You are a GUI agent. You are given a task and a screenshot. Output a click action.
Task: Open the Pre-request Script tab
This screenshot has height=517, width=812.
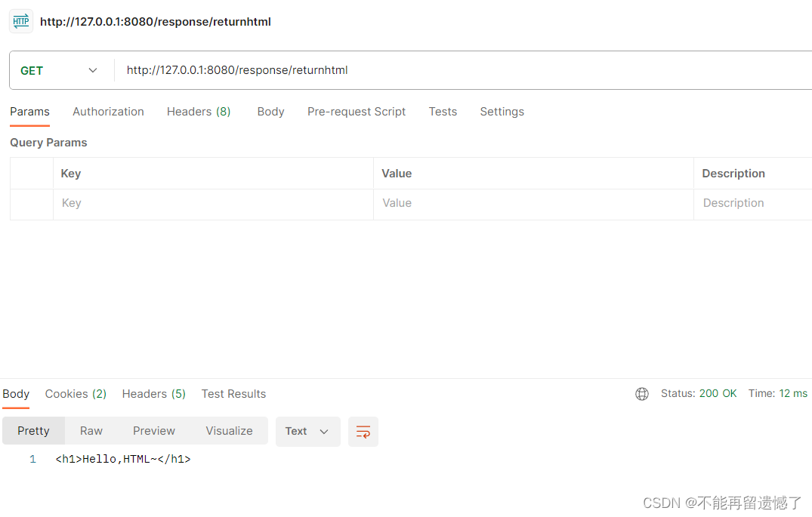357,112
